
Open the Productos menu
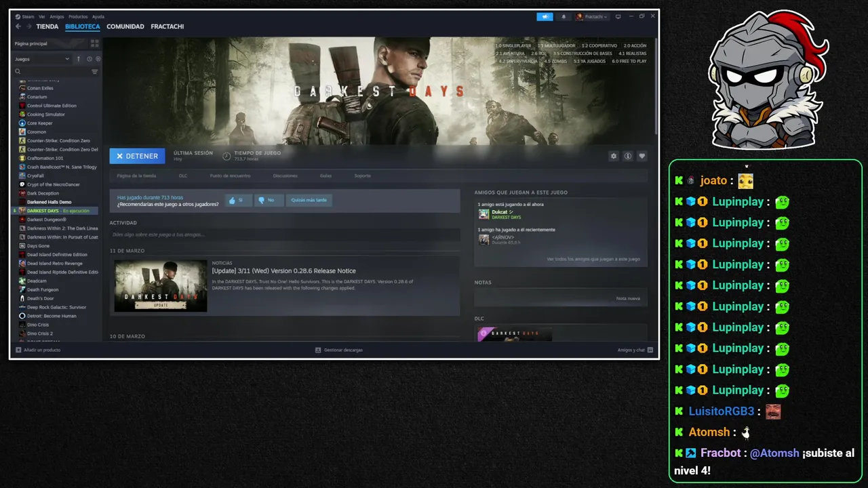78,16
